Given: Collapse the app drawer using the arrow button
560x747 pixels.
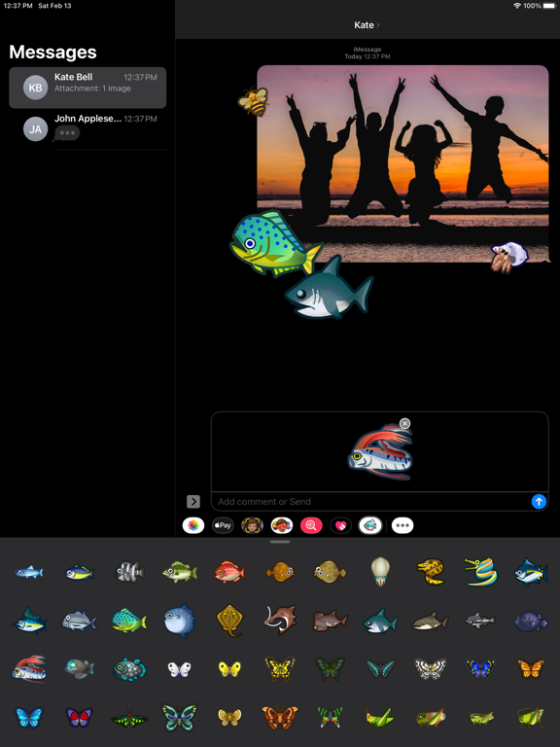Looking at the screenshot, I should point(193,501).
